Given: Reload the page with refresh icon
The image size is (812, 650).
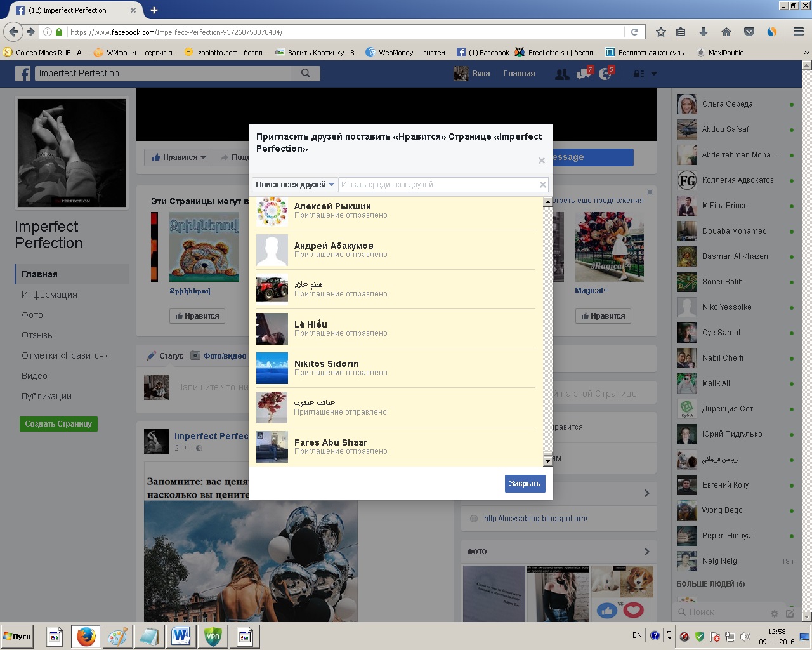Looking at the screenshot, I should [634, 32].
